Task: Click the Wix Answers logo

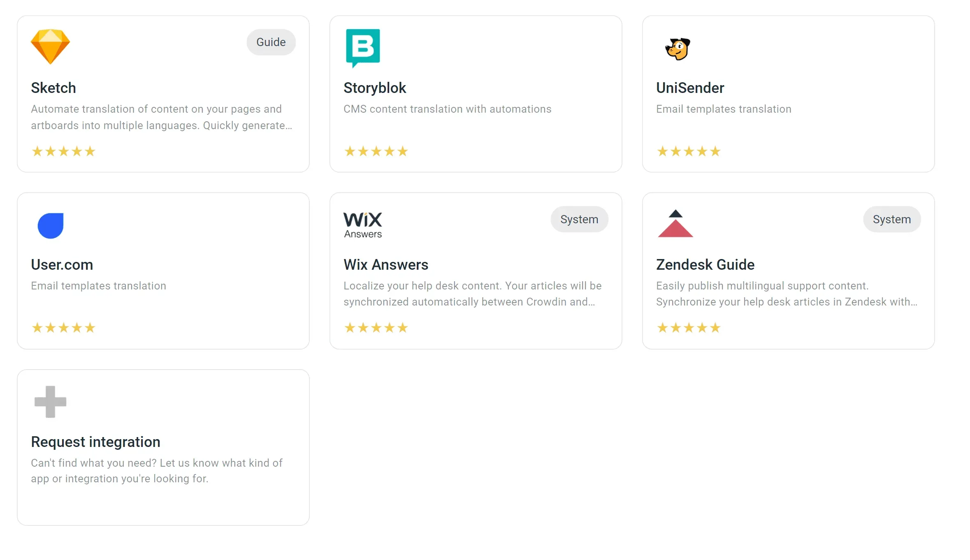Action: coord(363,225)
